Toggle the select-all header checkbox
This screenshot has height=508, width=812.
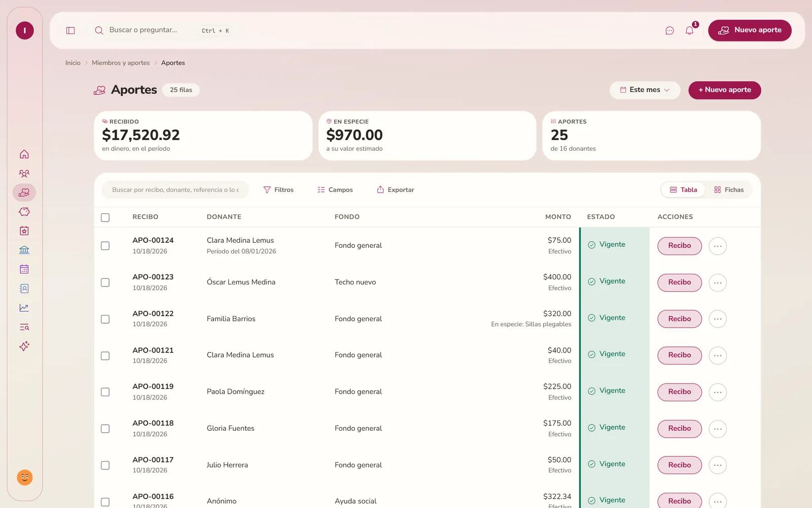(105, 217)
